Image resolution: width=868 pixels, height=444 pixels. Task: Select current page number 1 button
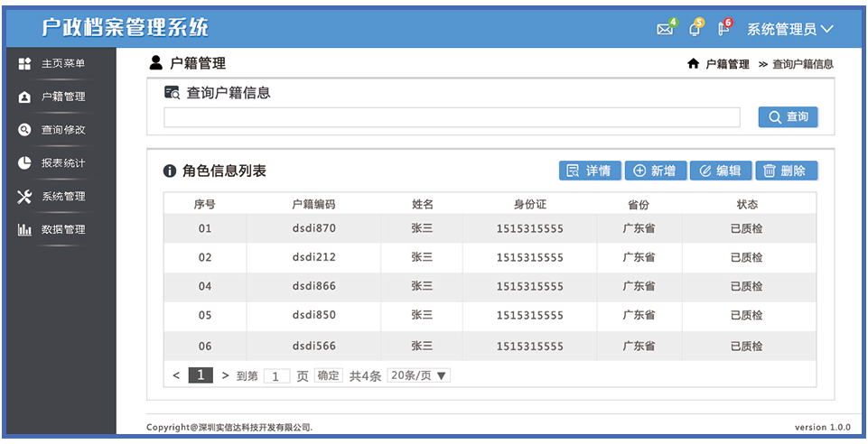point(201,375)
